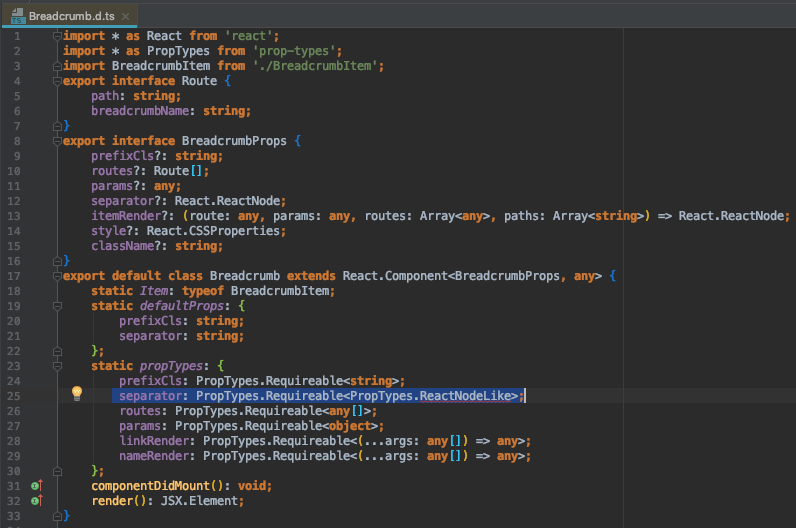The width and height of the screenshot is (796, 528).
Task: Click the gutter implements marker beside componentDidMount
Action: [x=37, y=486]
